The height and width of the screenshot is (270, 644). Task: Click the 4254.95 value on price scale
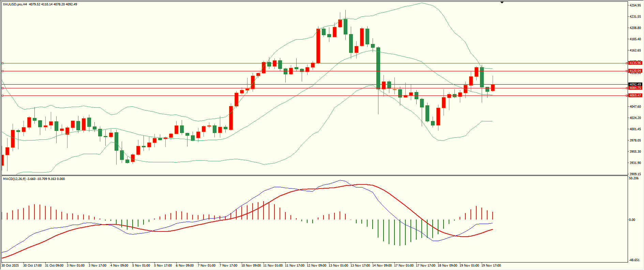(635, 5)
